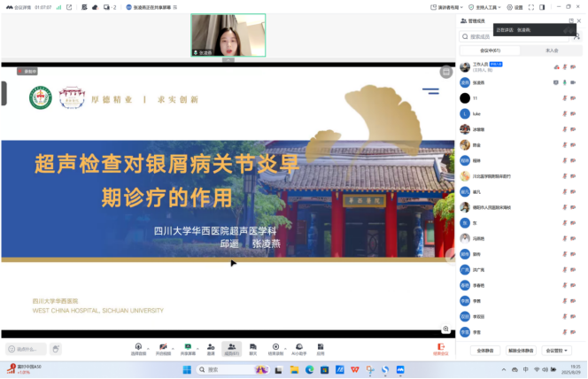Select the 会议中 members tab
588x379 pixels.
491,50
